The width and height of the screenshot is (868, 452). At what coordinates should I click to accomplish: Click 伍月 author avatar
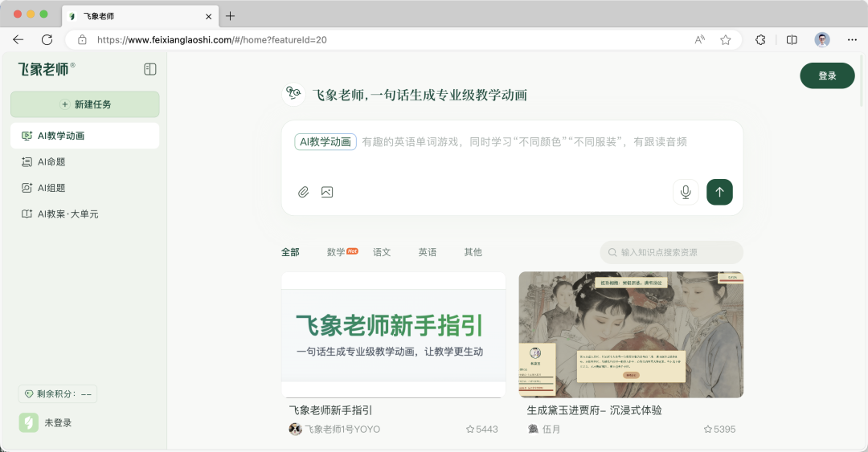point(533,430)
